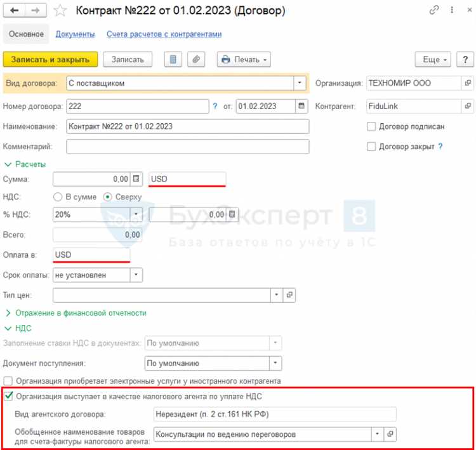Viewport: 476px width, 450px height.
Task: Click the question mark next to Номер договора
Action: (x=215, y=106)
